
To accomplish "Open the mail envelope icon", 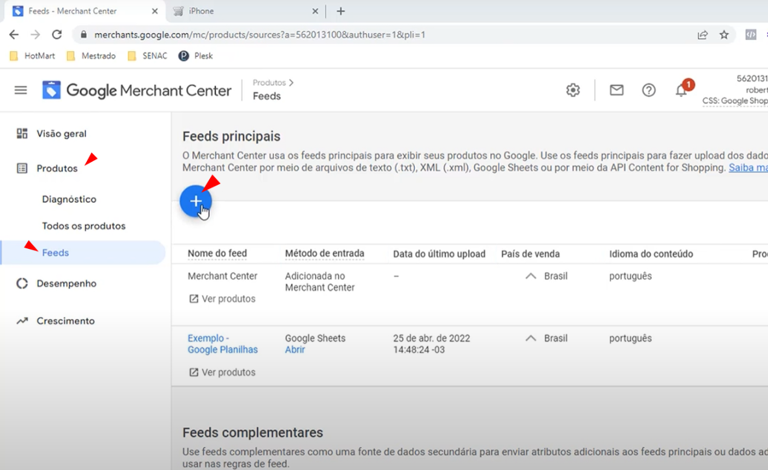I will [617, 90].
